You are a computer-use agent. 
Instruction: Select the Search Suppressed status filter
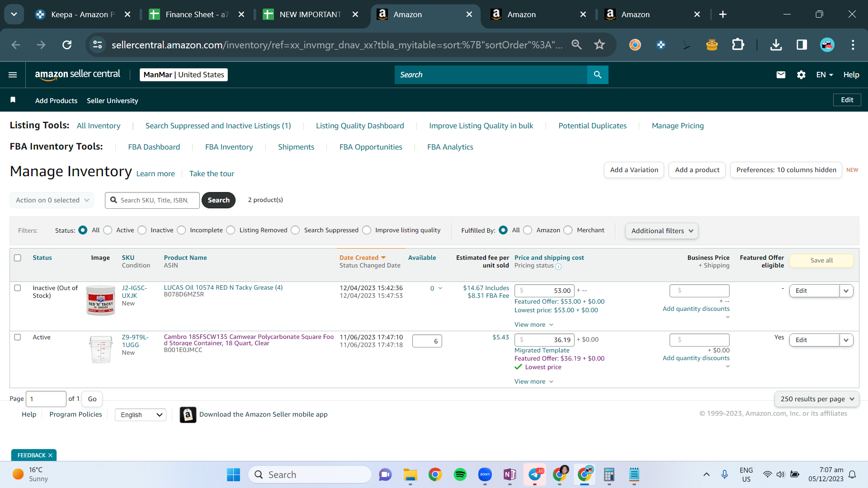295,230
